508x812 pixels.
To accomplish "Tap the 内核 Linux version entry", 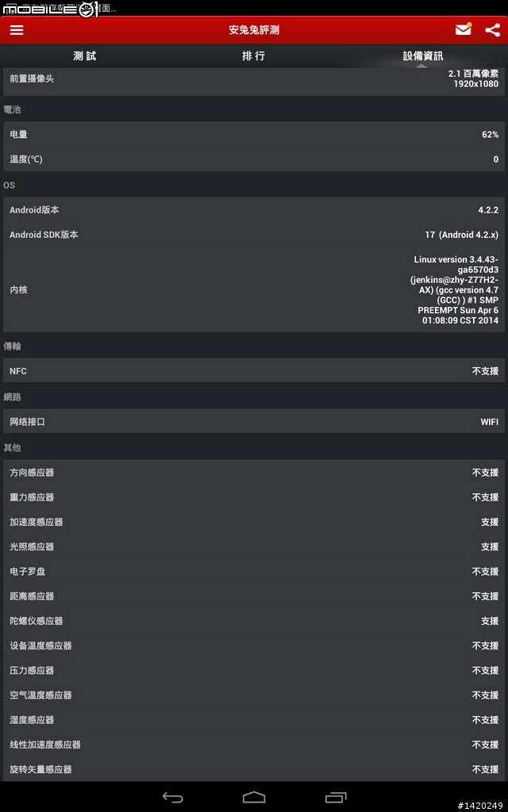I will tap(254, 289).
